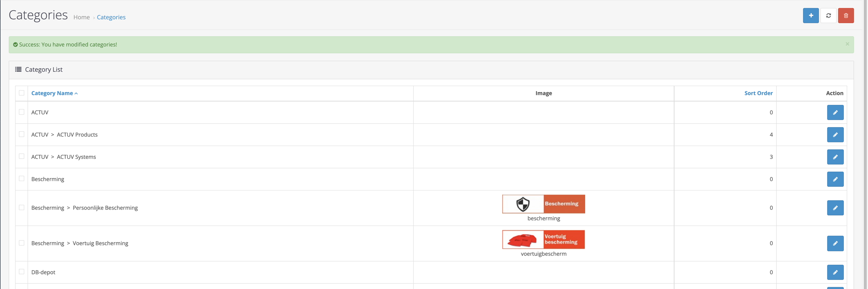Edit Voertuig Bescherming using pencil icon
Viewport: 868px width, 289px height.
coord(835,243)
